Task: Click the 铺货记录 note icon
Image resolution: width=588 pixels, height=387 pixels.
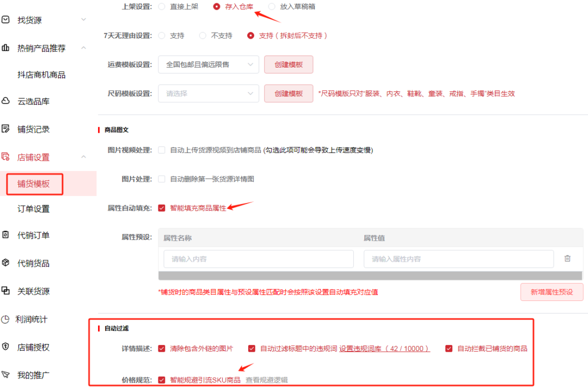Action: (5, 128)
